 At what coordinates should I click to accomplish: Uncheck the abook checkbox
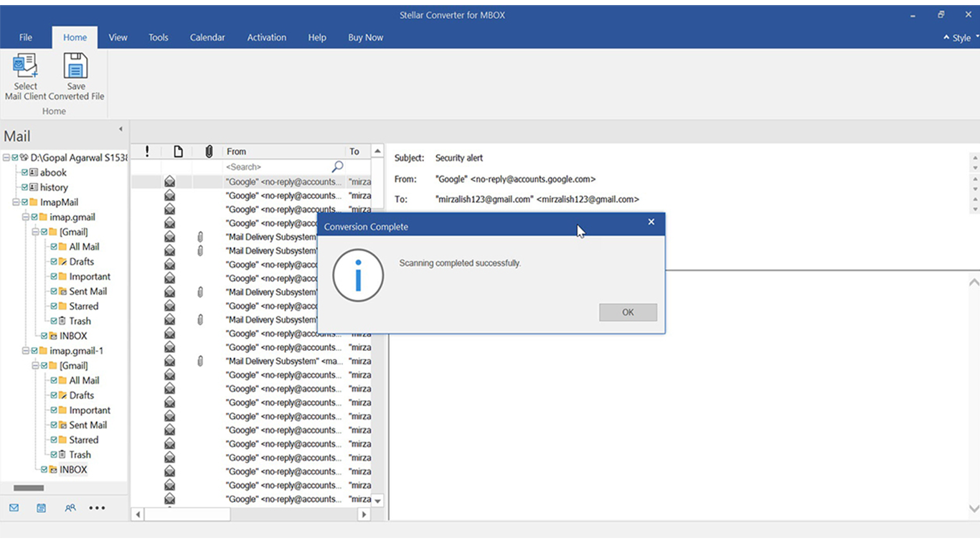coord(25,172)
